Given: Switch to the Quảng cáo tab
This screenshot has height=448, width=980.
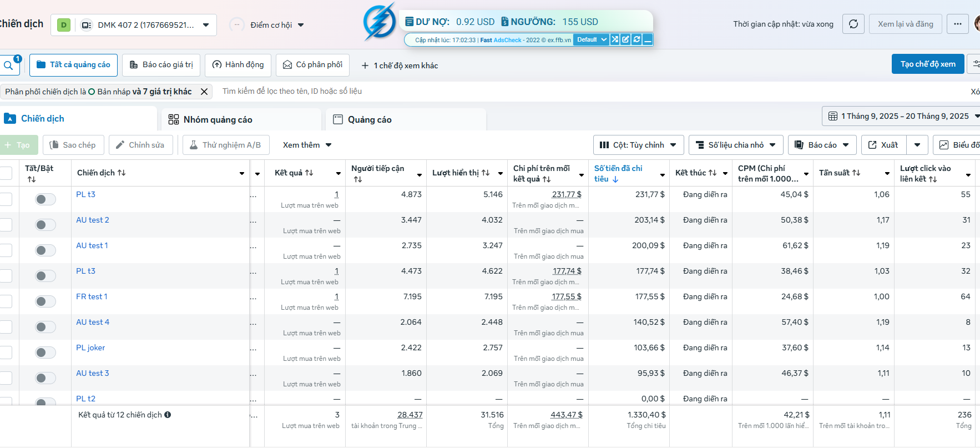Looking at the screenshot, I should [x=370, y=119].
